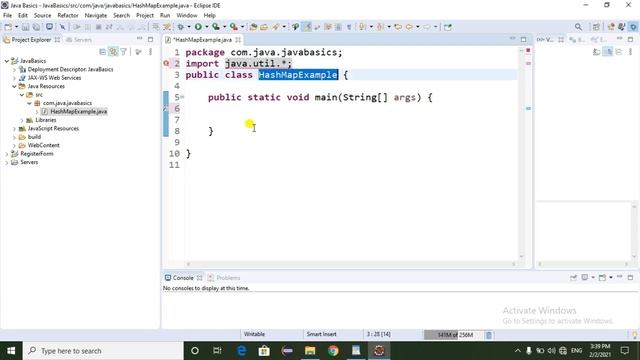Click the Run with Coverage toolbar icon

coord(216,27)
